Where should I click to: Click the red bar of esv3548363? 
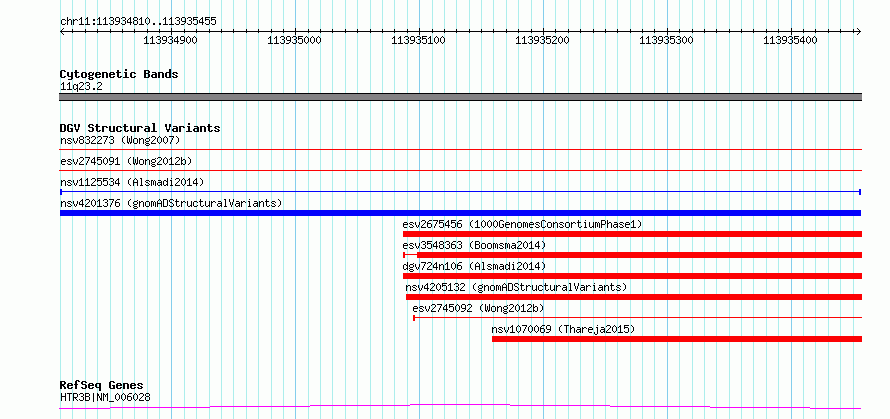(x=632, y=255)
